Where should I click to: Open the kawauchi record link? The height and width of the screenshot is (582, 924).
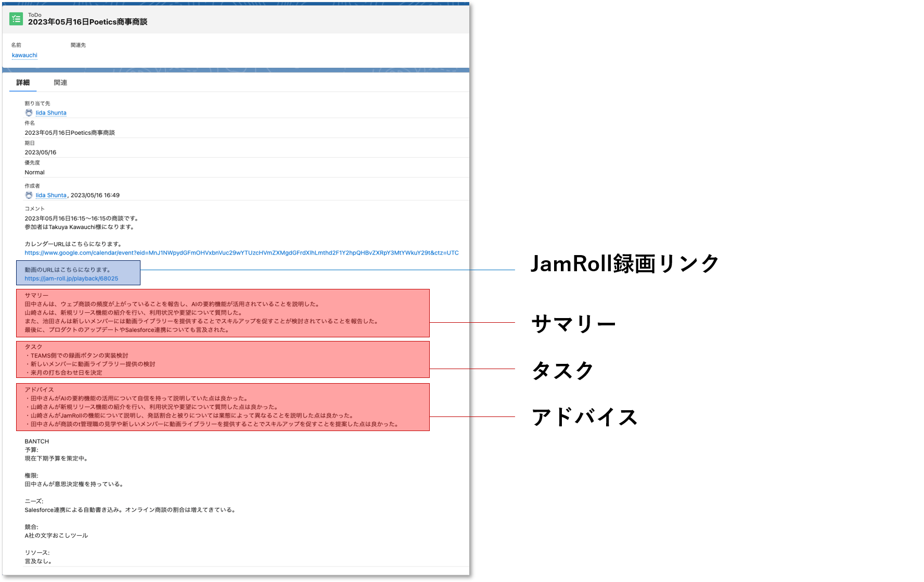24,55
